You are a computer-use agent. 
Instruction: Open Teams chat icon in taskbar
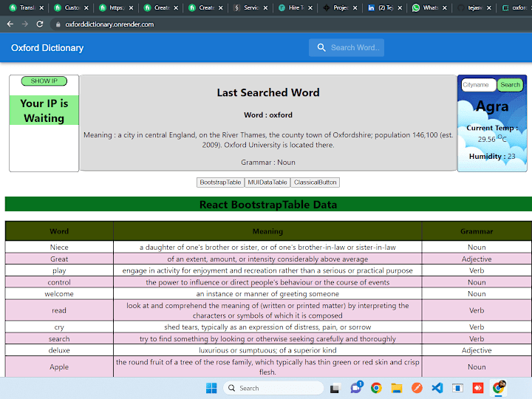pos(356,387)
